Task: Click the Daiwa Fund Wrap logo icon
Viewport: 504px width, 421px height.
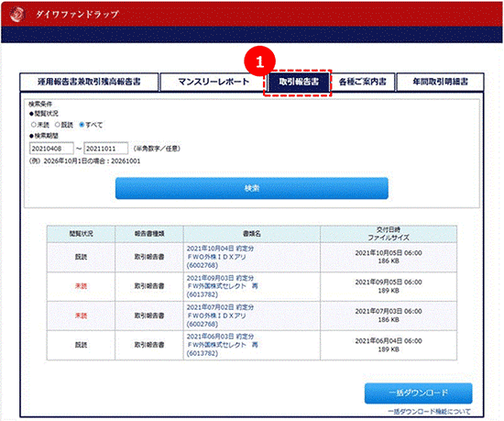Action: [x=17, y=14]
